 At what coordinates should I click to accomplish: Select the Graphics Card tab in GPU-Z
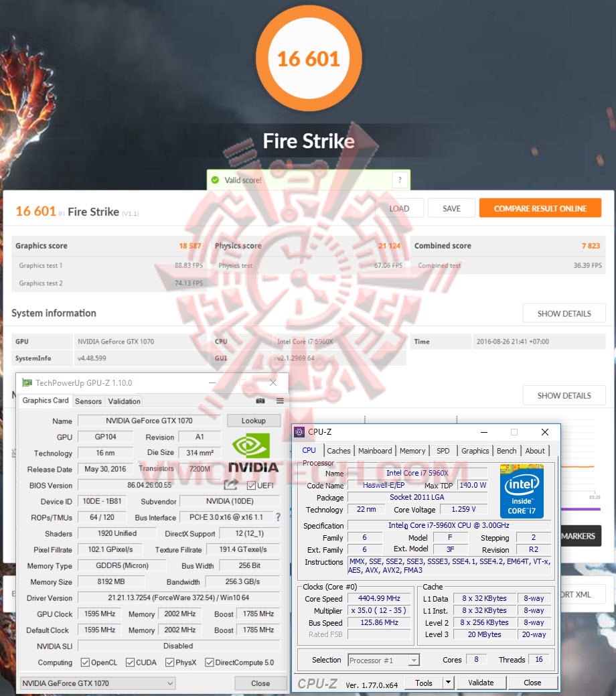46,401
